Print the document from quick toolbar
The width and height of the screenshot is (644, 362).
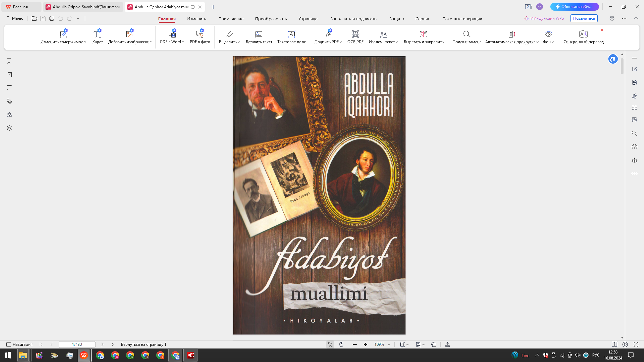click(52, 18)
